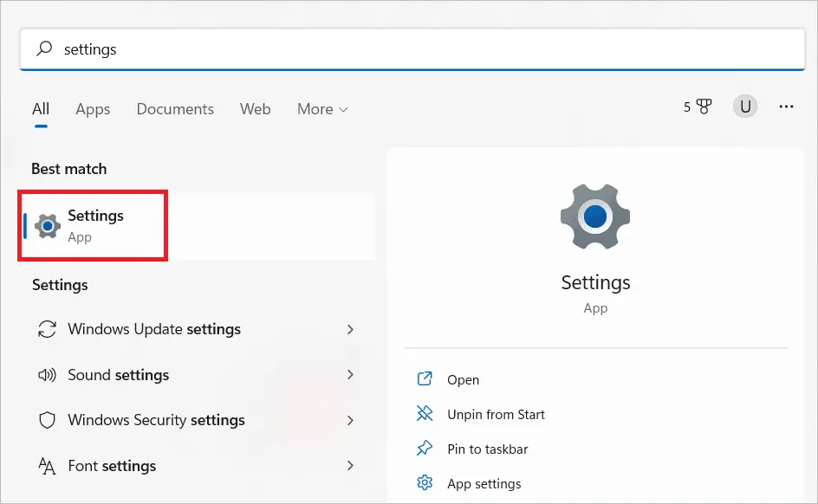Choose Unpin from Start
Viewport: 818px width, 504px height.
coord(496,414)
